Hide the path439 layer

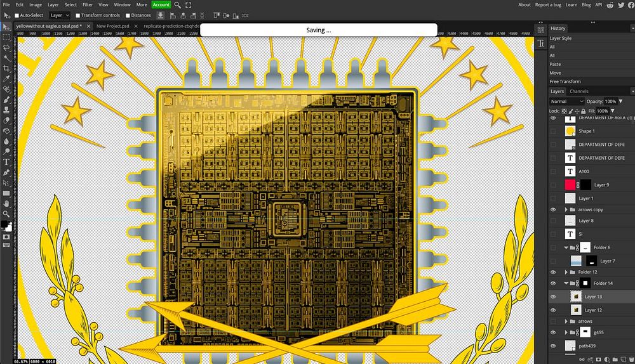[x=553, y=346]
